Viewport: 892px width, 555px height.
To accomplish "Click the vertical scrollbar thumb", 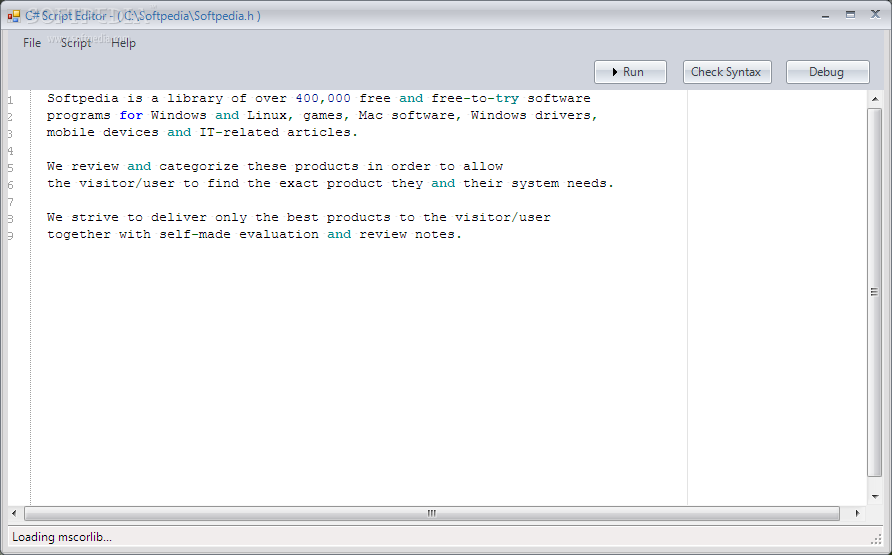I will pos(874,292).
